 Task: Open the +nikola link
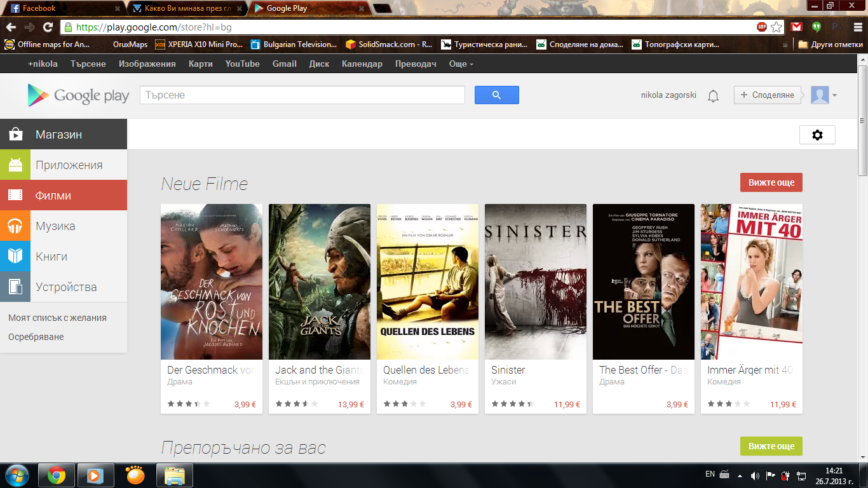43,64
